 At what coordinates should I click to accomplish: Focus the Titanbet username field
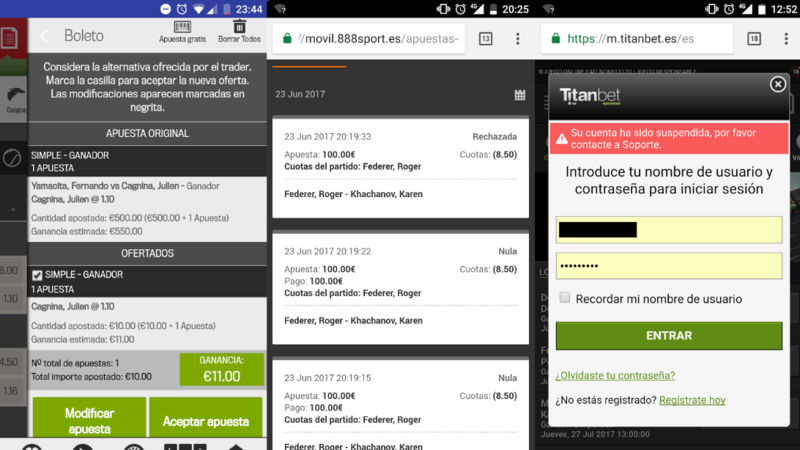click(669, 230)
